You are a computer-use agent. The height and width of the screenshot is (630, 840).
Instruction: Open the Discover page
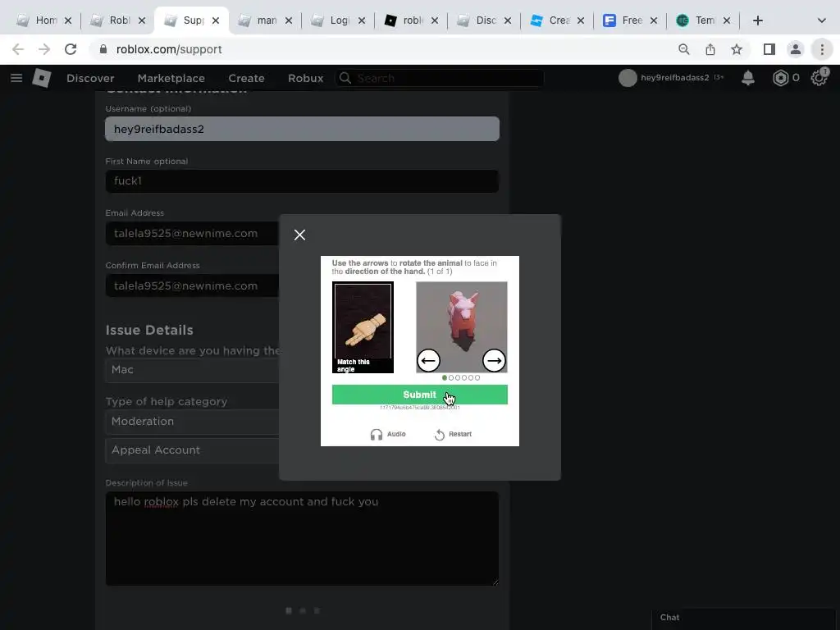(90, 78)
